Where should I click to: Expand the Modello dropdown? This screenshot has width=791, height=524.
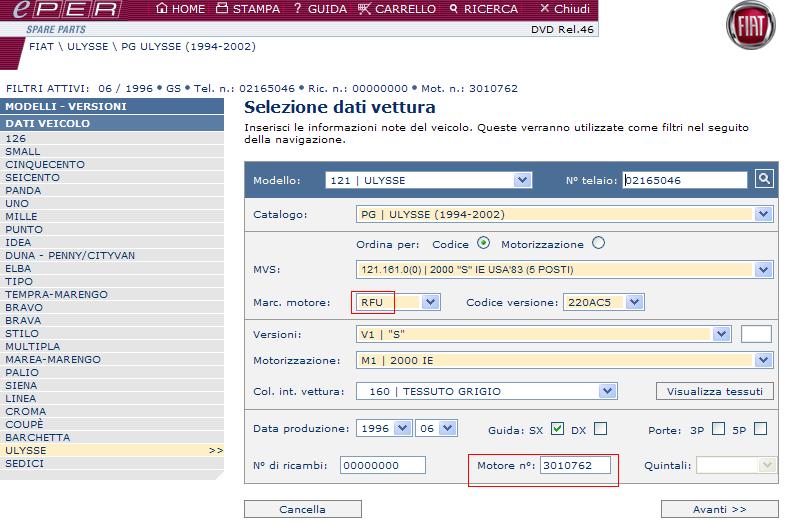tap(522, 181)
